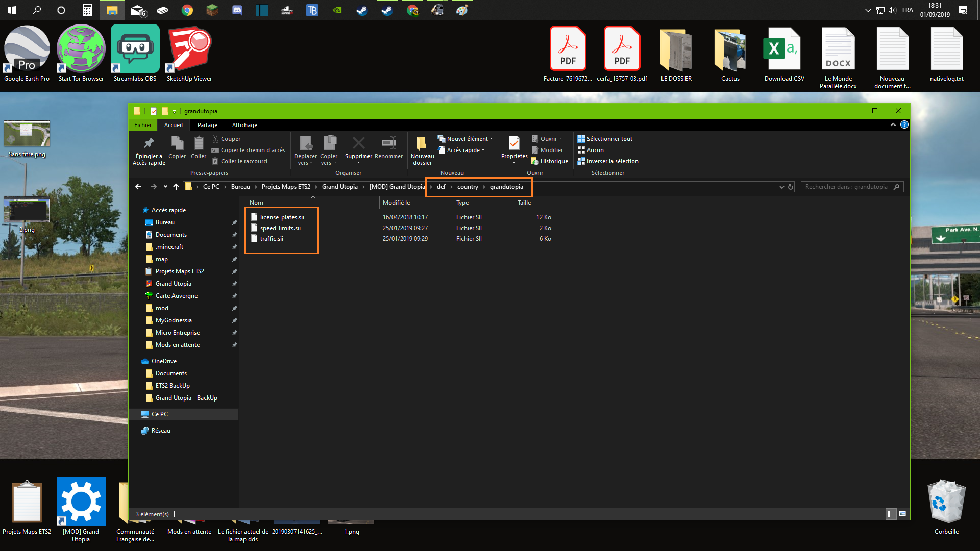Viewport: 980px width, 551px height.
Task: Click the search box Rechercher dans grandutopia
Action: coord(846,187)
